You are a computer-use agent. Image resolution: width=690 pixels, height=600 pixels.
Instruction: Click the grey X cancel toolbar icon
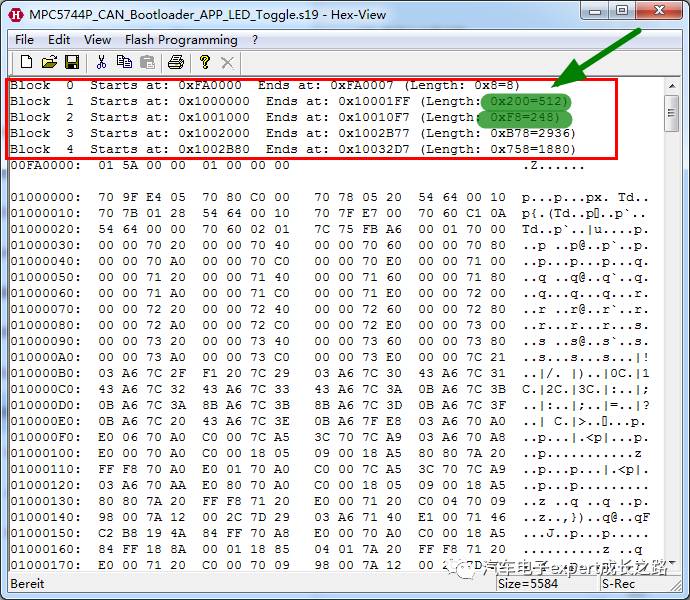click(x=227, y=62)
